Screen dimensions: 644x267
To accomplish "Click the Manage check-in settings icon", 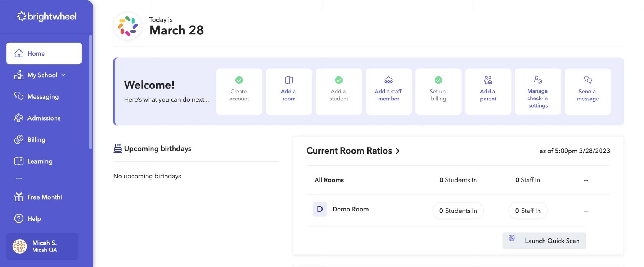I will point(538,80).
